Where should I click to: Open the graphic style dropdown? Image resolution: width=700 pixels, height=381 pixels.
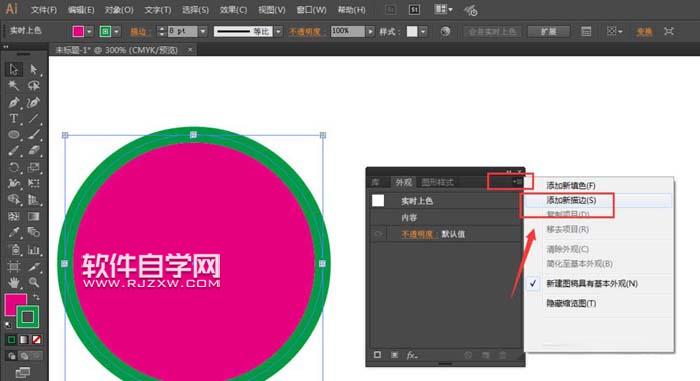pos(423,31)
